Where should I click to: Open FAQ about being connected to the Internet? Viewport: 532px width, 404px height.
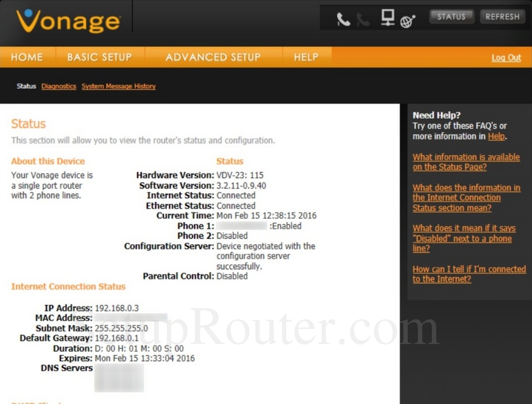pyautogui.click(x=469, y=274)
